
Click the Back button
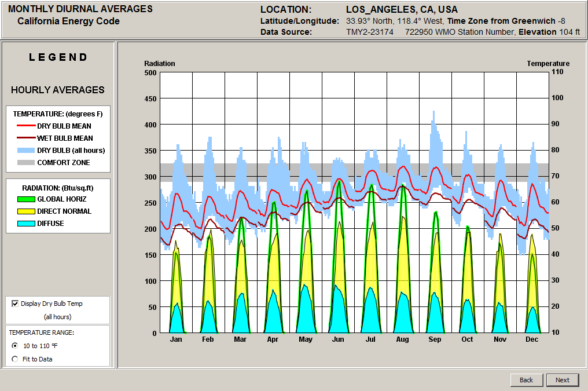[526, 380]
